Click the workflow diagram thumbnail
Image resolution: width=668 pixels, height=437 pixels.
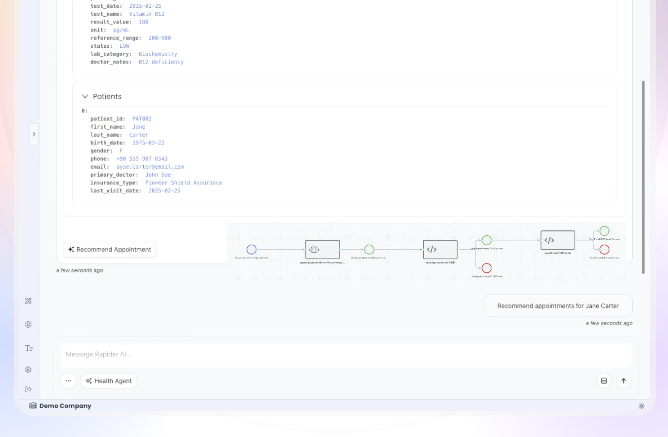[x=426, y=251]
